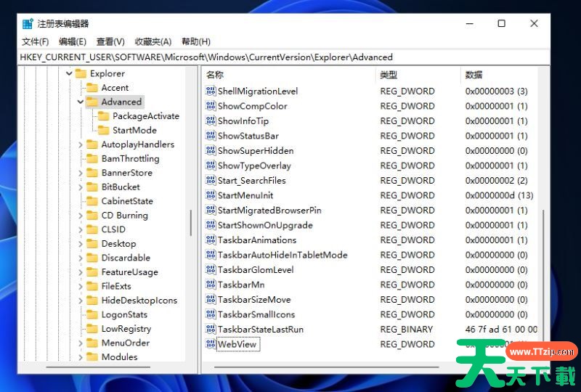Click the values pane horizontal scrollbar

(326, 367)
